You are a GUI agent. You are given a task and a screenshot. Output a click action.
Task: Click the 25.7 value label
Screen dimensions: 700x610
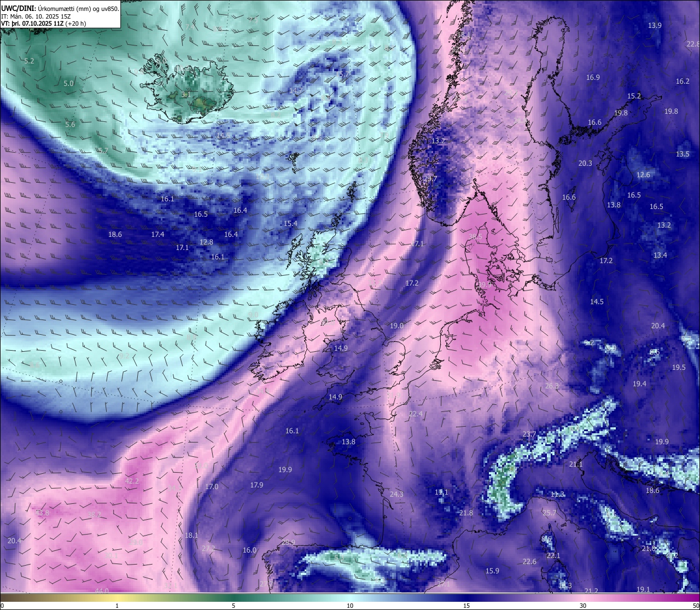tap(549, 513)
